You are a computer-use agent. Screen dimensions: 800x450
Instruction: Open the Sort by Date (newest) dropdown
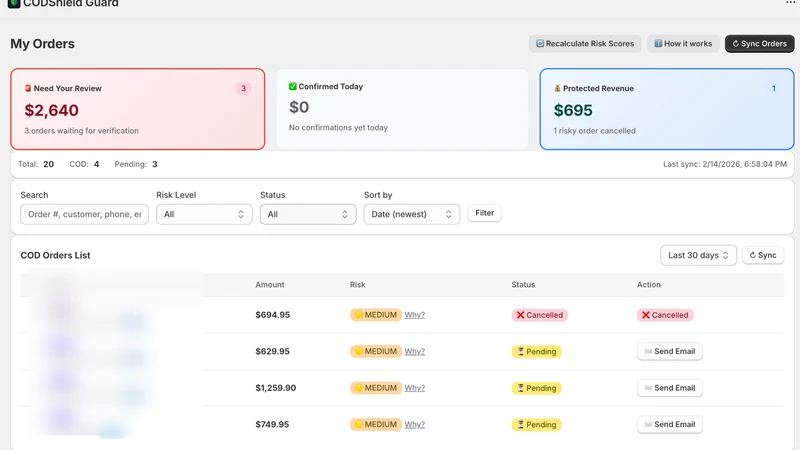point(412,214)
